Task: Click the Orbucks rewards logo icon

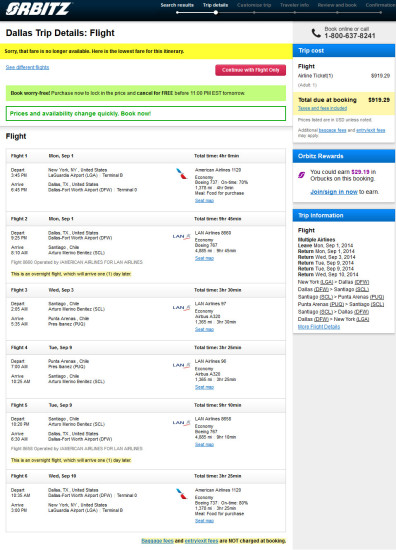Action: (x=301, y=175)
